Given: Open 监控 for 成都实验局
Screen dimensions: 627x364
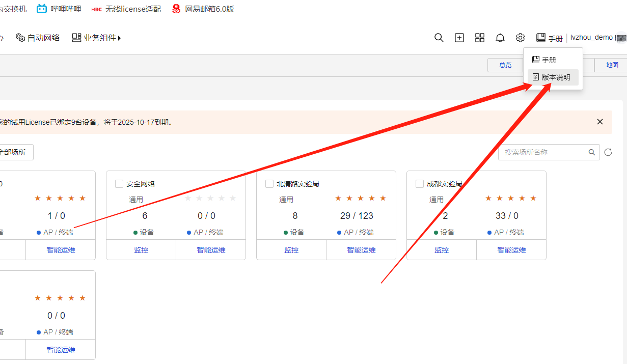Looking at the screenshot, I should point(442,250).
